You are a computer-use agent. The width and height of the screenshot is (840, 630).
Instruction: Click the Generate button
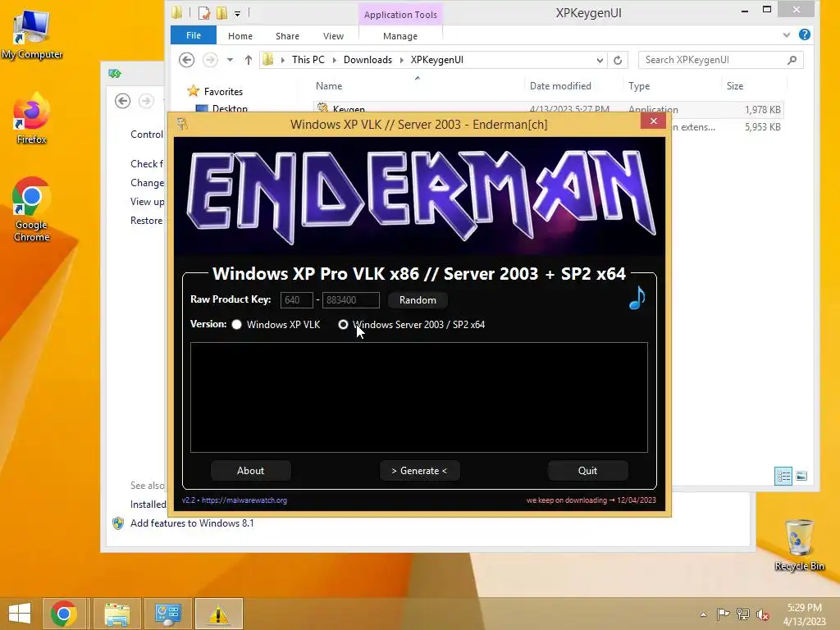(x=419, y=470)
